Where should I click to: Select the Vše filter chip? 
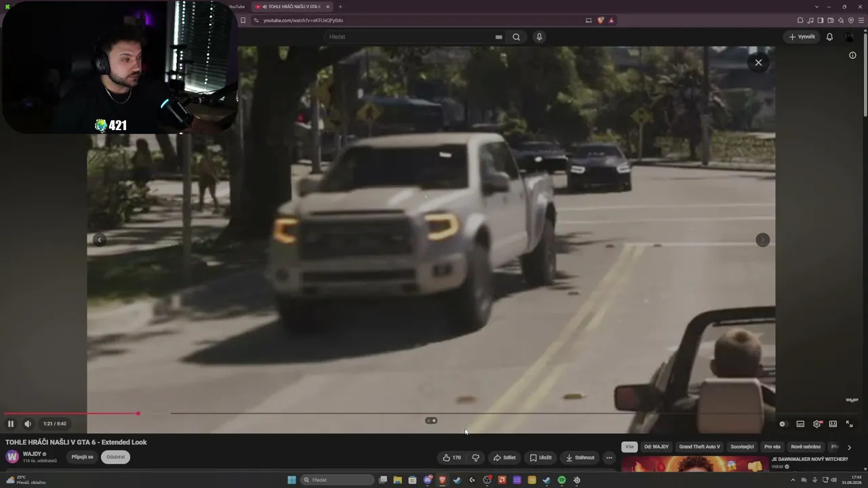[630, 447]
